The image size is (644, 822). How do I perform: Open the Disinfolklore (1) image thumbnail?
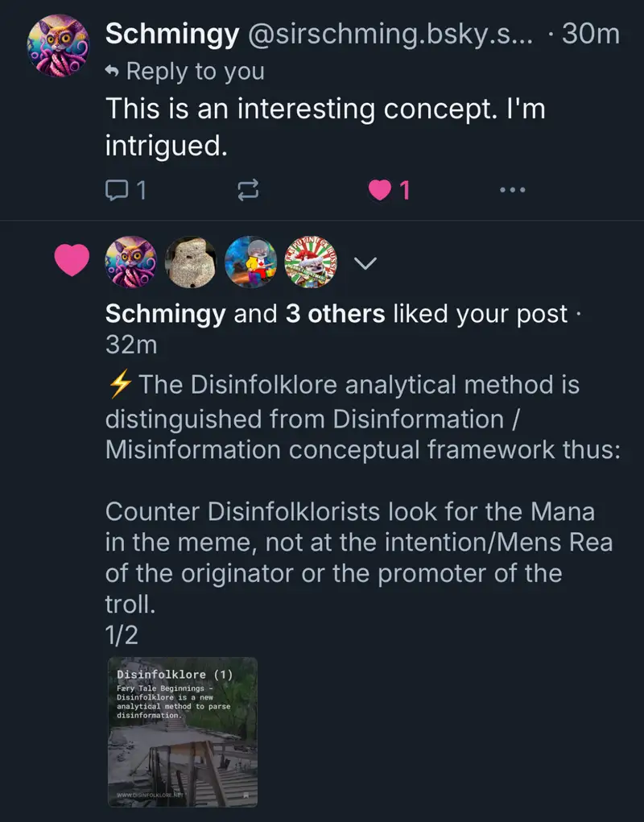click(183, 732)
